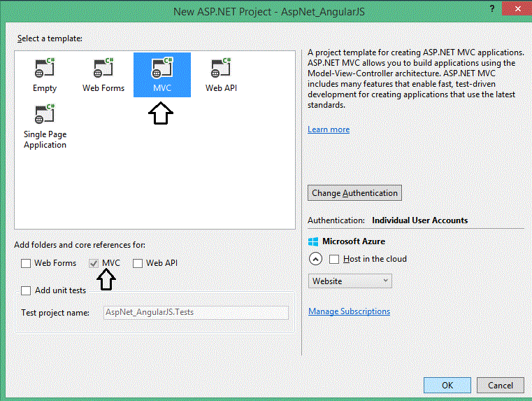
Task: Click the Change Authentication button
Action: [x=354, y=193]
